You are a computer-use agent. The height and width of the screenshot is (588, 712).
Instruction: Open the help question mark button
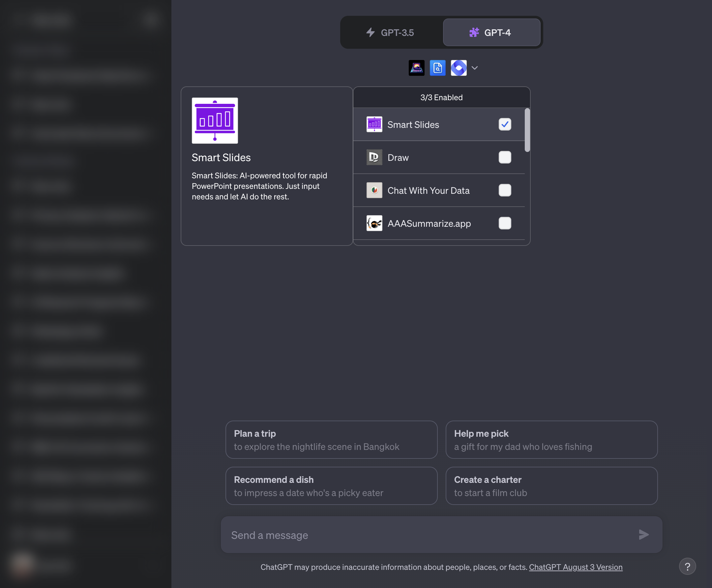[x=687, y=566]
